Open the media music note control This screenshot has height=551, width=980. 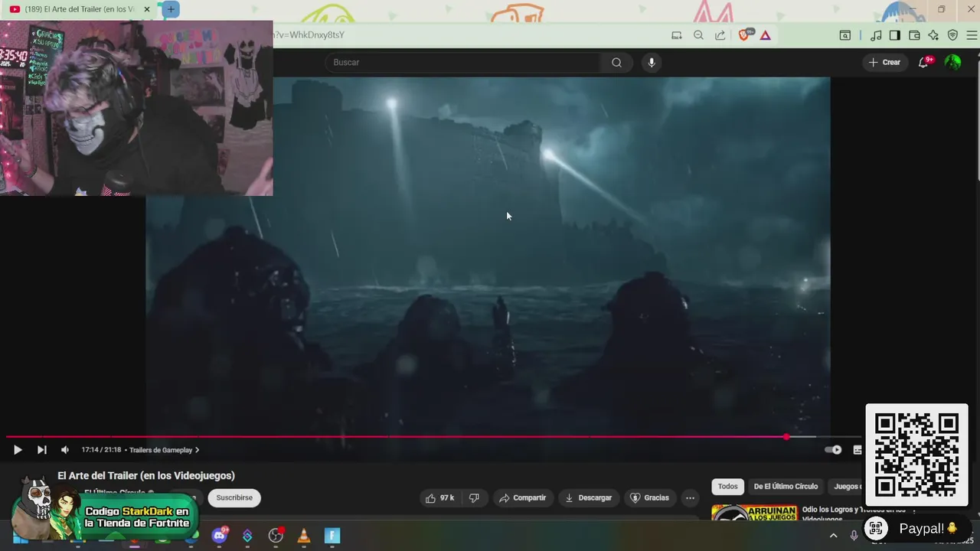(876, 35)
